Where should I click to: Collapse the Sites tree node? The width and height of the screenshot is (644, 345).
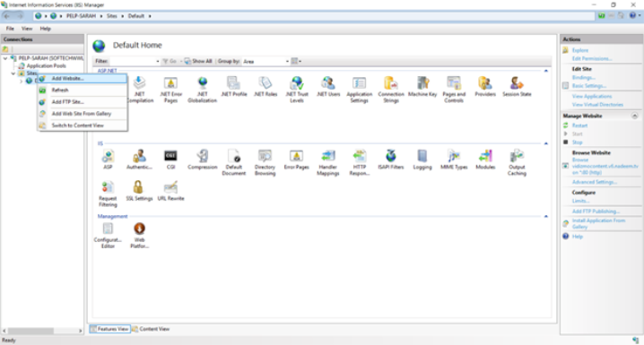click(13, 73)
